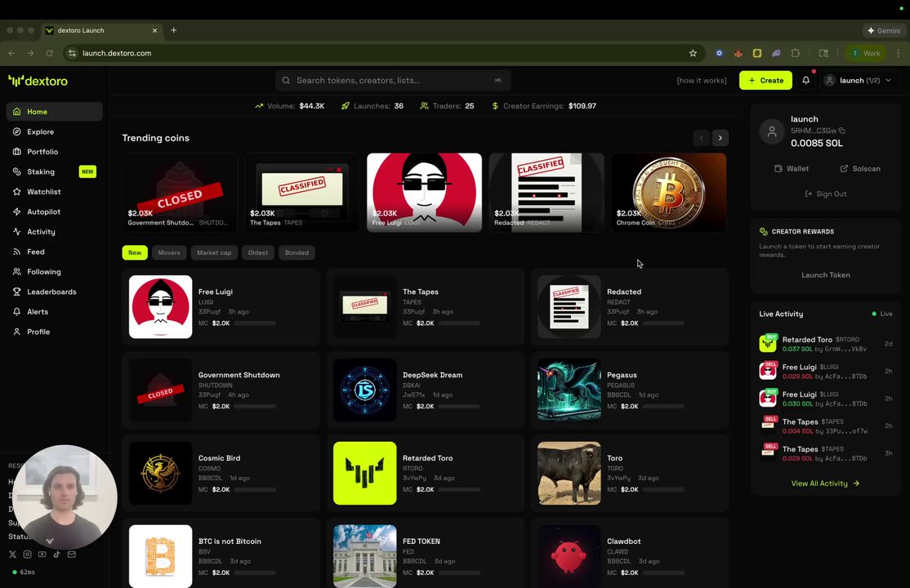Open the TikTok social icon
Image resolution: width=910 pixels, height=588 pixels.
57,555
